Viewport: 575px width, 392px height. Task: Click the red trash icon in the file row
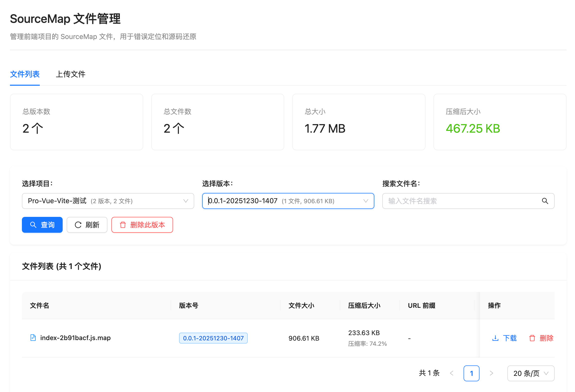[532, 338]
